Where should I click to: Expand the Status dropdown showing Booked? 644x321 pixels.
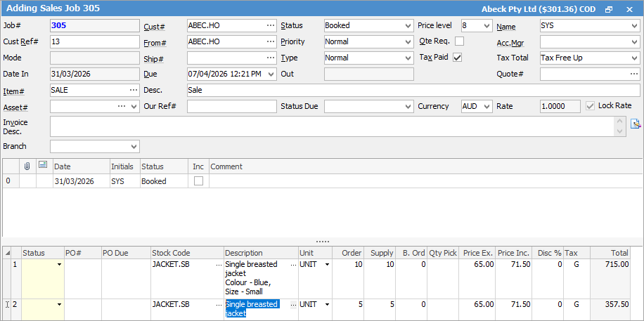(x=408, y=25)
